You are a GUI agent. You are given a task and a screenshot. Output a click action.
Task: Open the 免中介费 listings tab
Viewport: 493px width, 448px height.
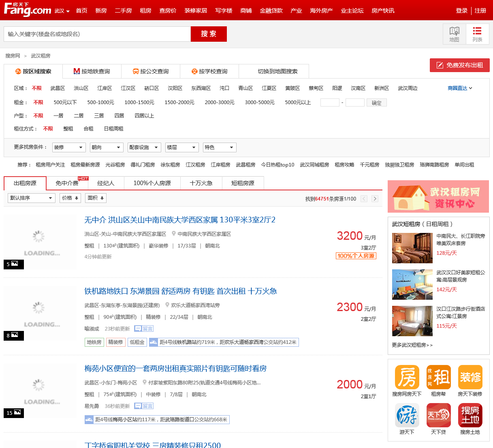tap(67, 183)
